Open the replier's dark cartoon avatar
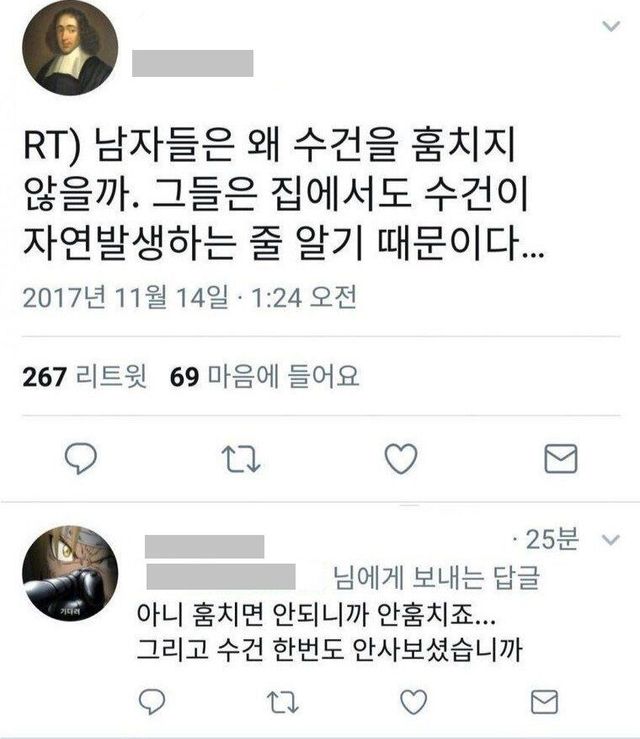Screen dimensions: 640x739 pyautogui.click(x=70, y=574)
